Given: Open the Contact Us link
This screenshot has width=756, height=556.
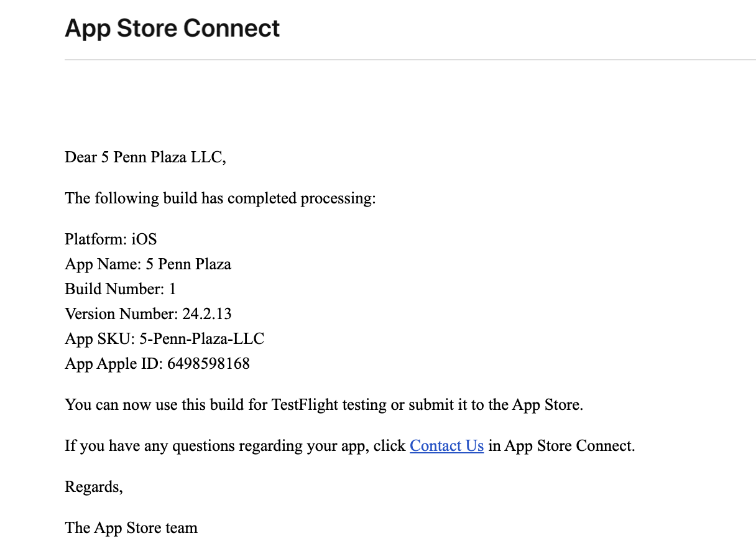Looking at the screenshot, I should (x=446, y=446).
